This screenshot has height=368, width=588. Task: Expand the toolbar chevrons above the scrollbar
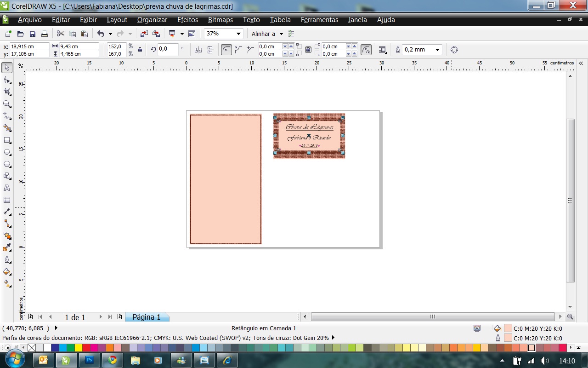581,63
